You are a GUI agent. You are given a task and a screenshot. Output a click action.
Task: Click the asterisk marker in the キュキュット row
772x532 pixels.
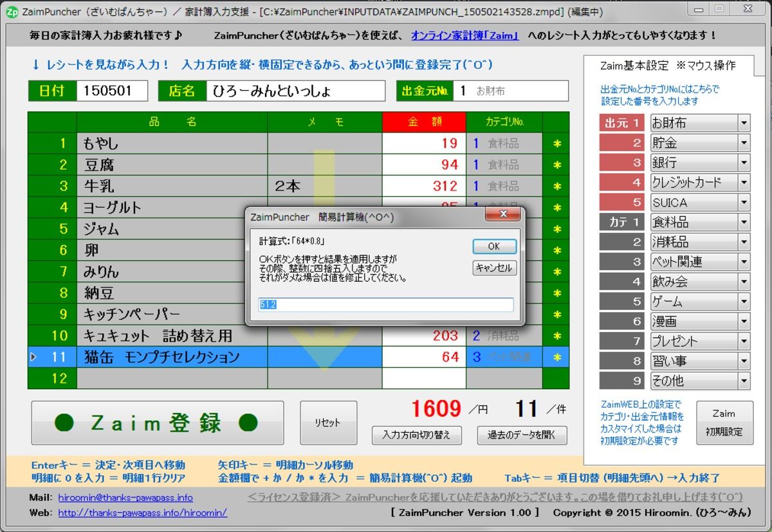pos(556,336)
